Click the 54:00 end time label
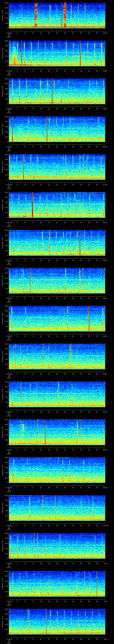 coord(105,298)
